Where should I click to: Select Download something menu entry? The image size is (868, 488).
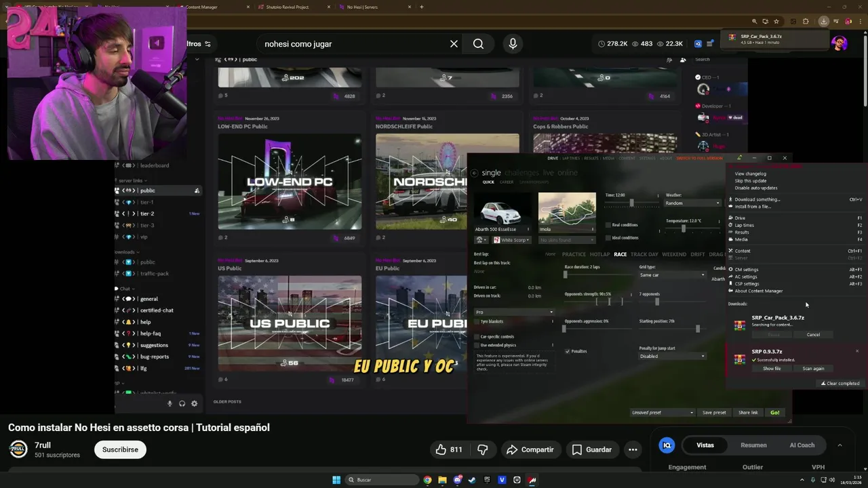click(757, 200)
